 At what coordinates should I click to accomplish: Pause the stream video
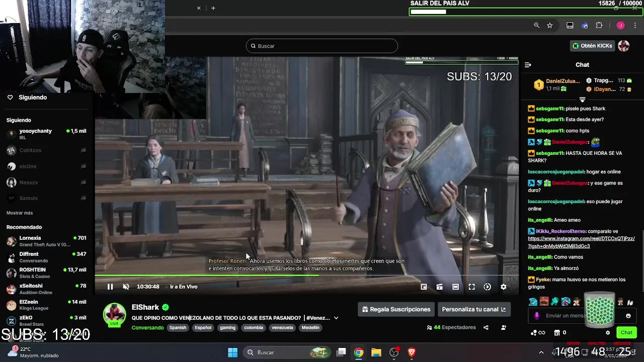pos(110,287)
